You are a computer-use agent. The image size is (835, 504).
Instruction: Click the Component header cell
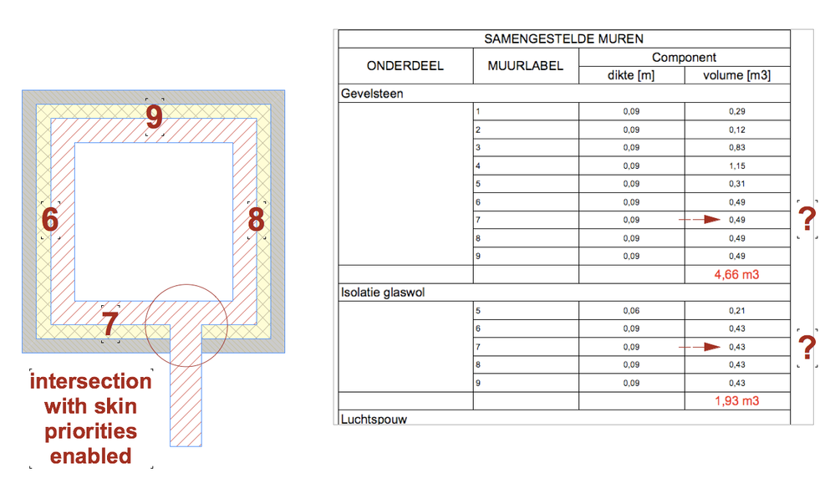point(684,57)
